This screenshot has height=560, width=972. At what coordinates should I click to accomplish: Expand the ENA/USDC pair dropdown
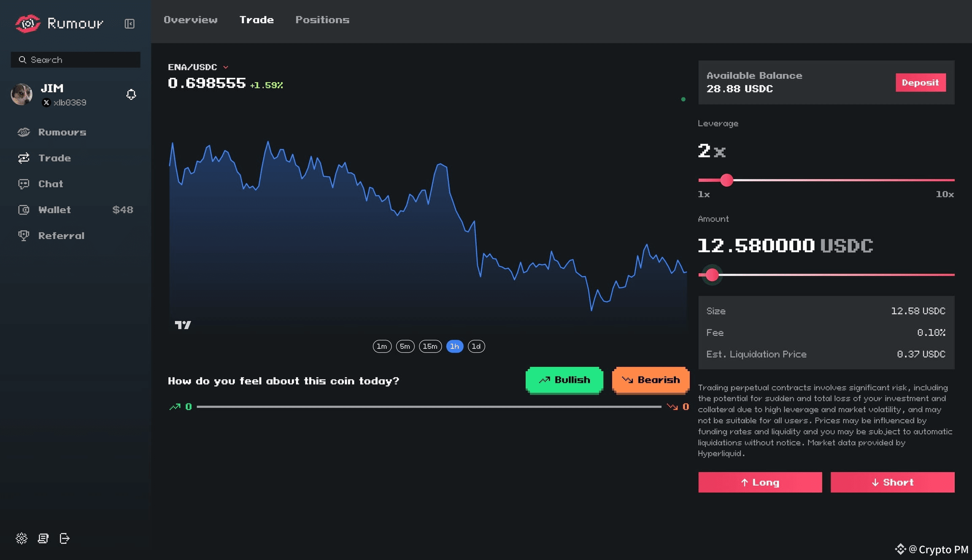[226, 67]
